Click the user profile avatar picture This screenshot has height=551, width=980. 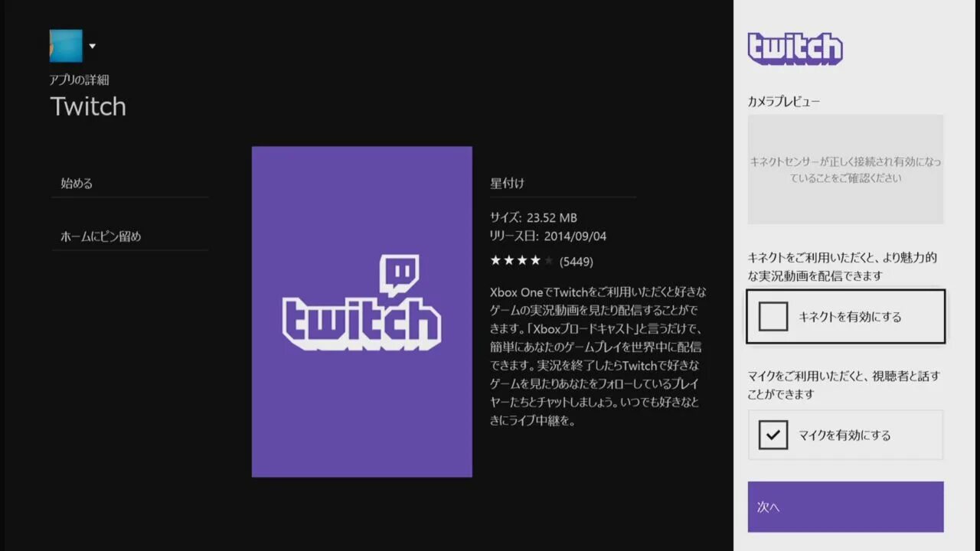[x=66, y=46]
